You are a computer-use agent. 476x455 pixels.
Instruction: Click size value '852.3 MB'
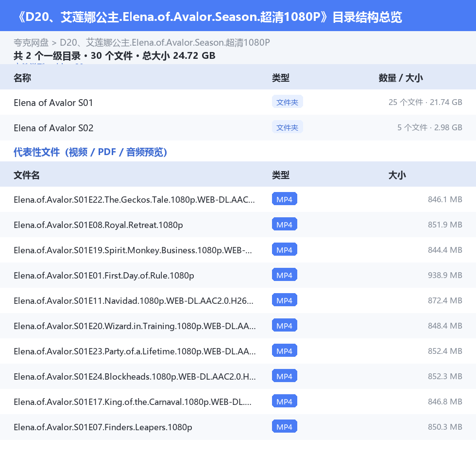pyautogui.click(x=445, y=376)
